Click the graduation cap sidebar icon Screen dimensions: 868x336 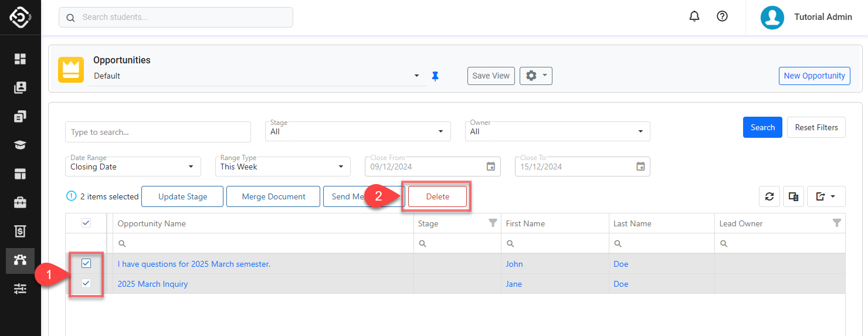tap(21, 145)
